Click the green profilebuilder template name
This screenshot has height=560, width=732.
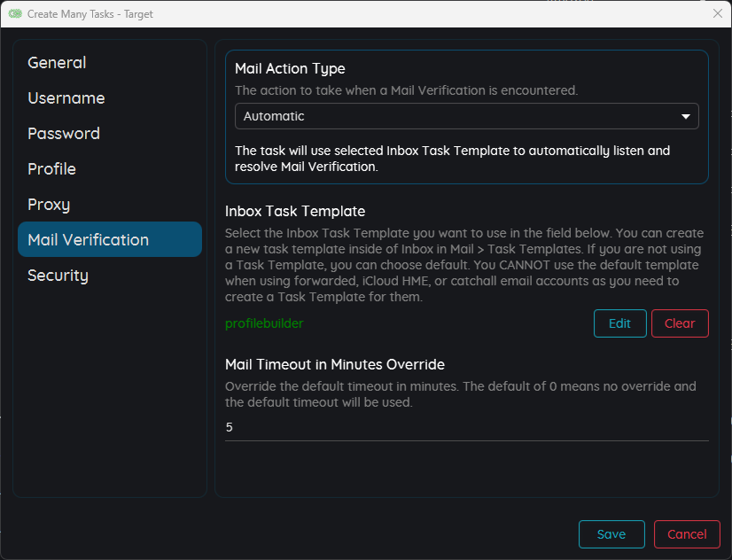click(x=264, y=323)
